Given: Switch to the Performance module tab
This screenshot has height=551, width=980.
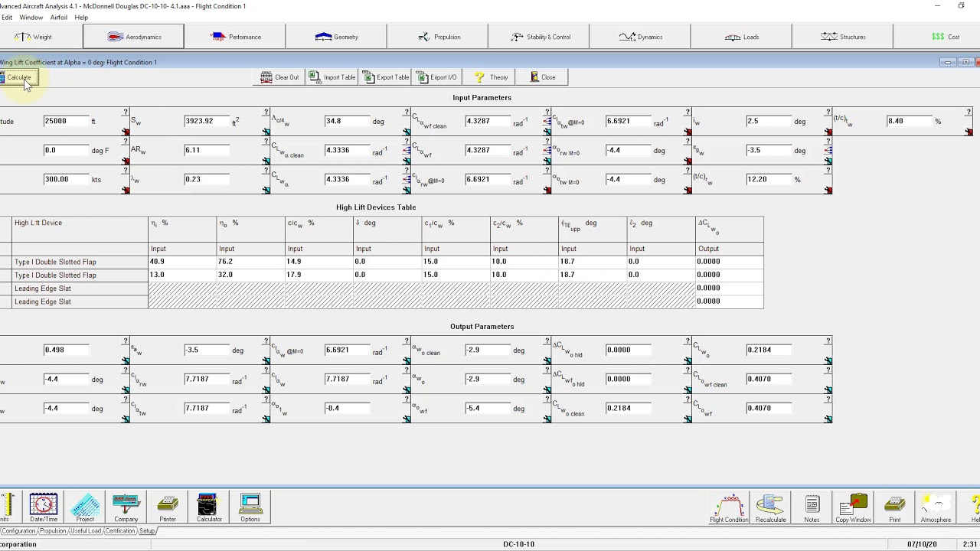Looking at the screenshot, I should (x=235, y=37).
